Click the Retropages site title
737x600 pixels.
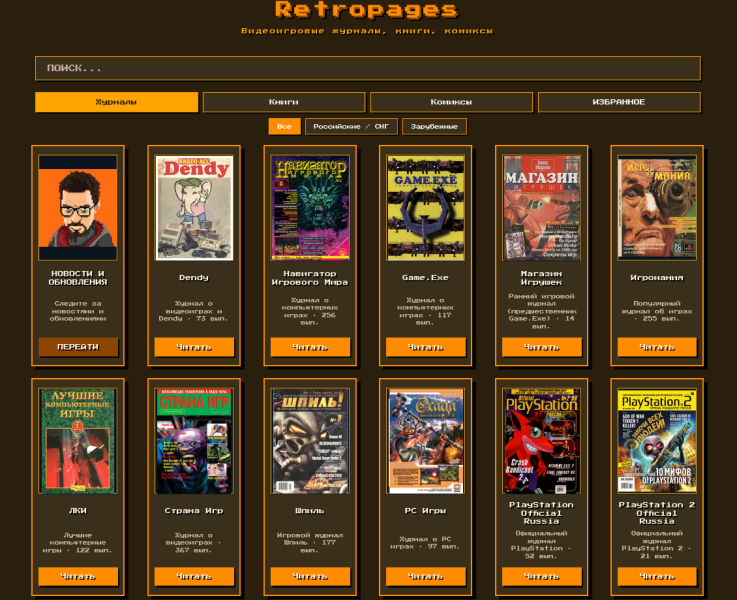(367, 10)
